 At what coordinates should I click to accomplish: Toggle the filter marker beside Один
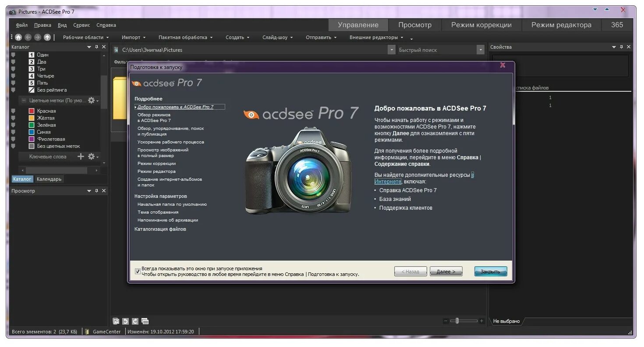pyautogui.click(x=14, y=55)
